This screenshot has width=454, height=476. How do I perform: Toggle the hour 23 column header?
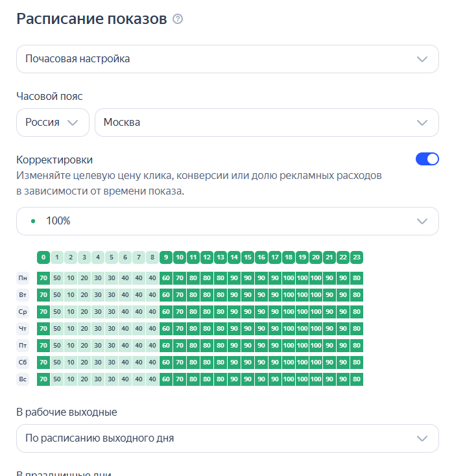[357, 257]
